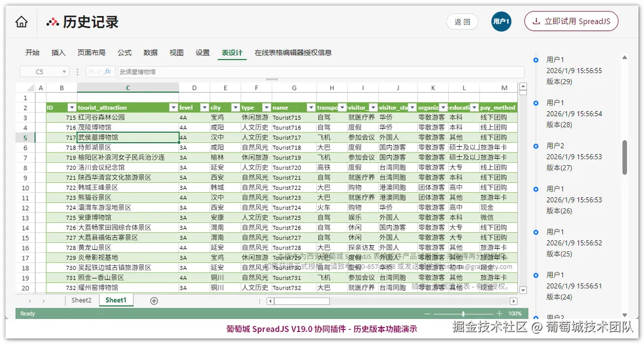Image resolution: width=644 pixels, height=344 pixels.
Task: Open the 页面布局 ribbon tab
Action: pos(92,52)
